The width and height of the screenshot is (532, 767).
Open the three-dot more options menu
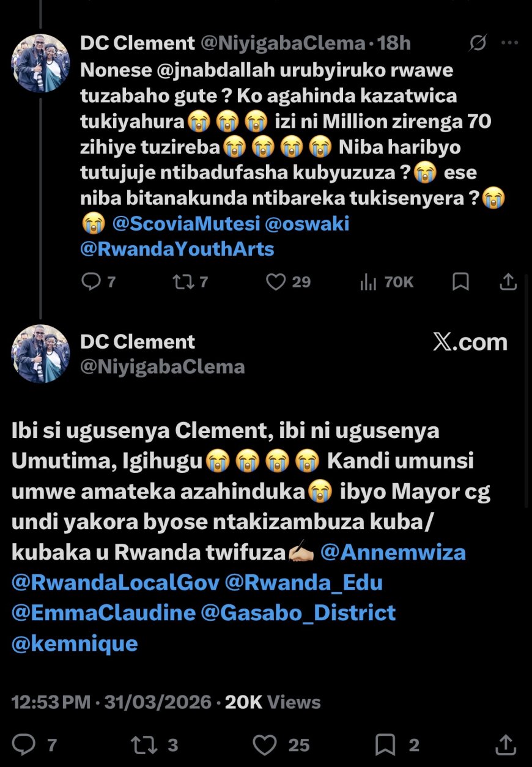point(509,43)
